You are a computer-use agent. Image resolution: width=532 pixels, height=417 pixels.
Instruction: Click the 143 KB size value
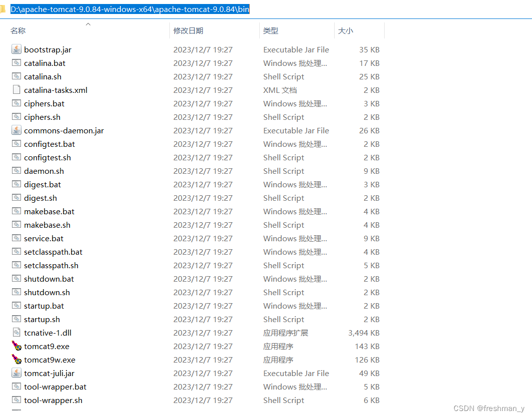point(367,347)
